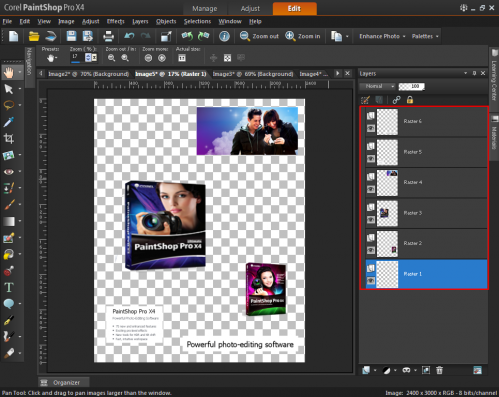Select the Eraser tool
Screen dimensions: 499x397
point(9,353)
